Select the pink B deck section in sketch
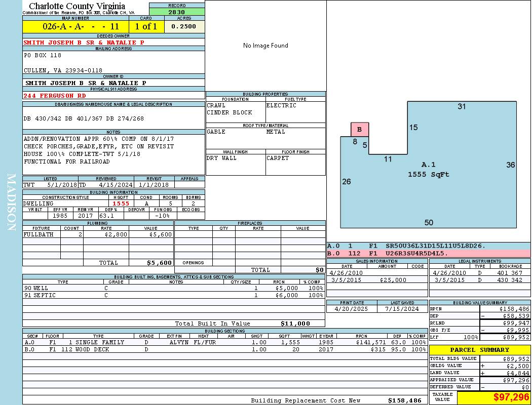Screen dimensions: 532x405 [x=360, y=130]
